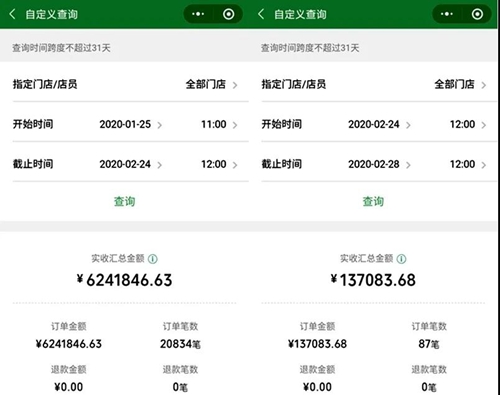Select 指定门店/店员 label in left panel
This screenshot has height=395, width=500.
click(x=45, y=84)
